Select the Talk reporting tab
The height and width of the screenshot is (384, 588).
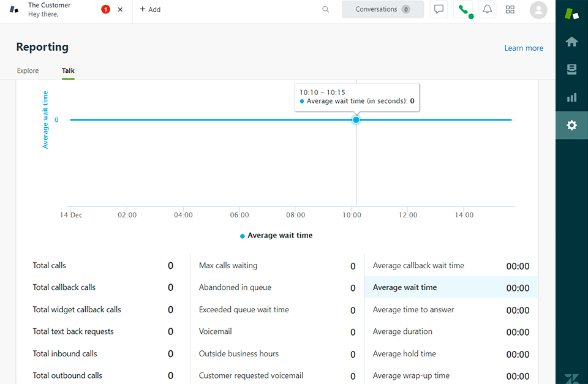[67, 70]
